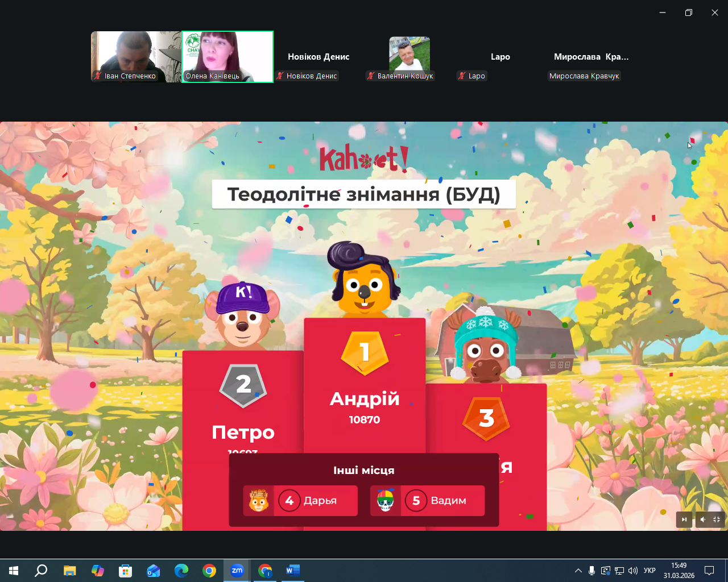Expand hidden system tray icons
This screenshot has height=582, width=728.
coord(578,571)
